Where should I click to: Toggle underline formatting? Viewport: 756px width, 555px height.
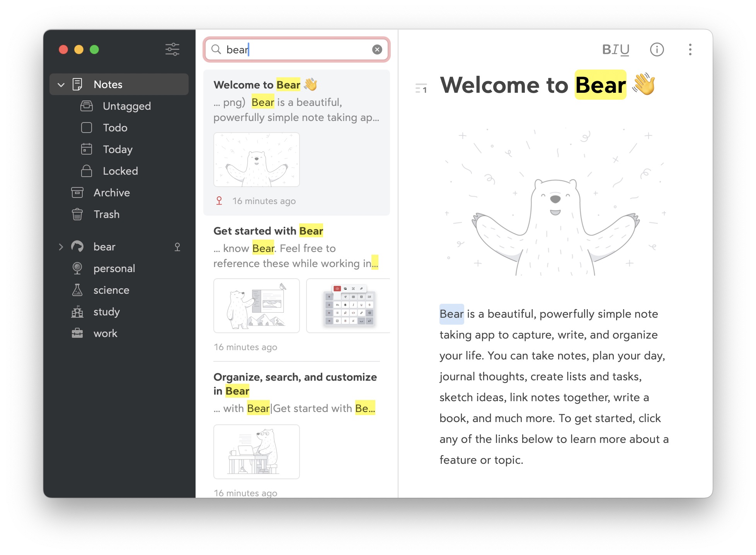click(x=625, y=49)
